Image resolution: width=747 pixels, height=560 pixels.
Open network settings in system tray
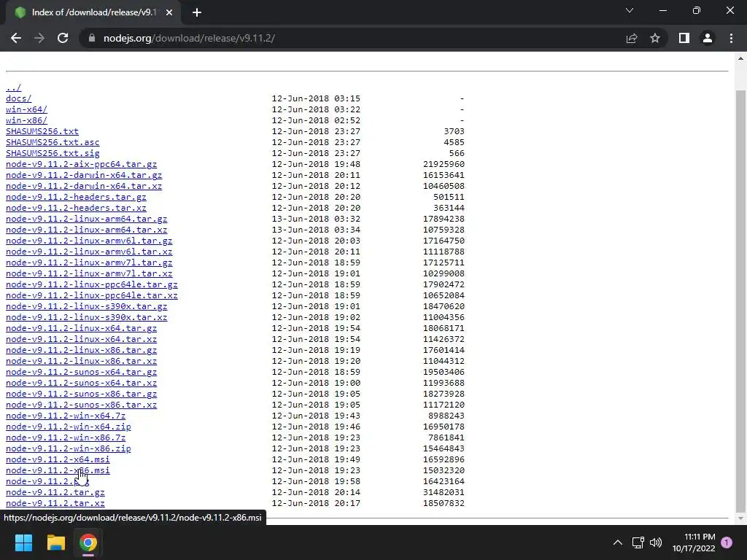[638, 542]
